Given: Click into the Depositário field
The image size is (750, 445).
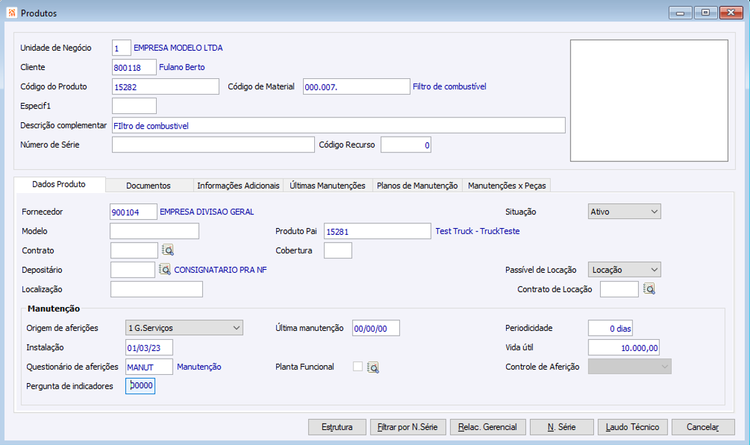Looking at the screenshot, I should pos(132,270).
